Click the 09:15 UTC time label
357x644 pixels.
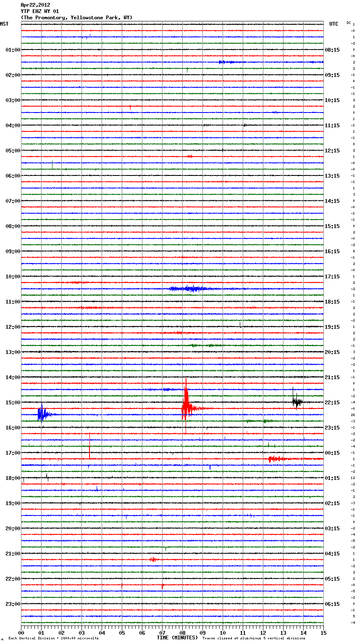332,75
